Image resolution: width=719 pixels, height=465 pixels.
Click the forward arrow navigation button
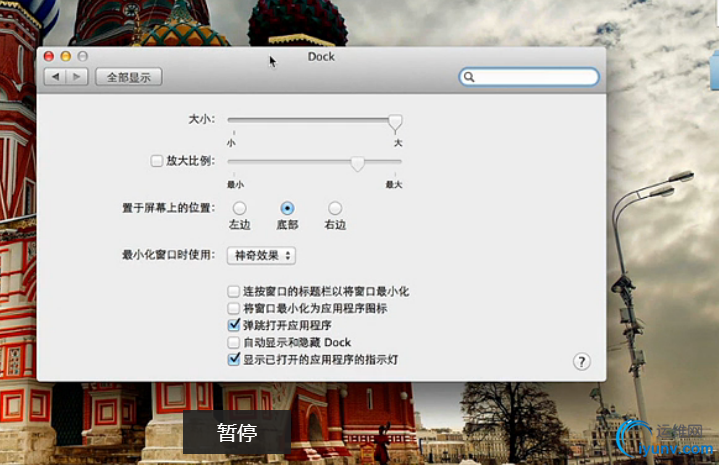point(77,77)
